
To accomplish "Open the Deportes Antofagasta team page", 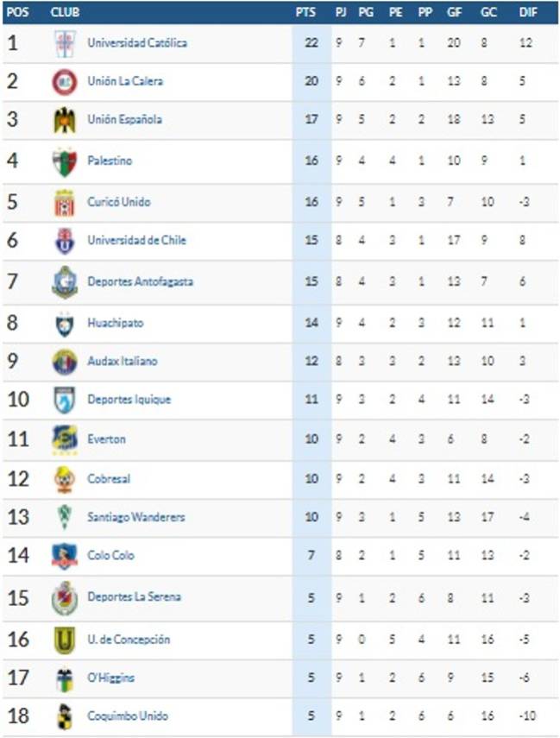I will (x=141, y=281).
